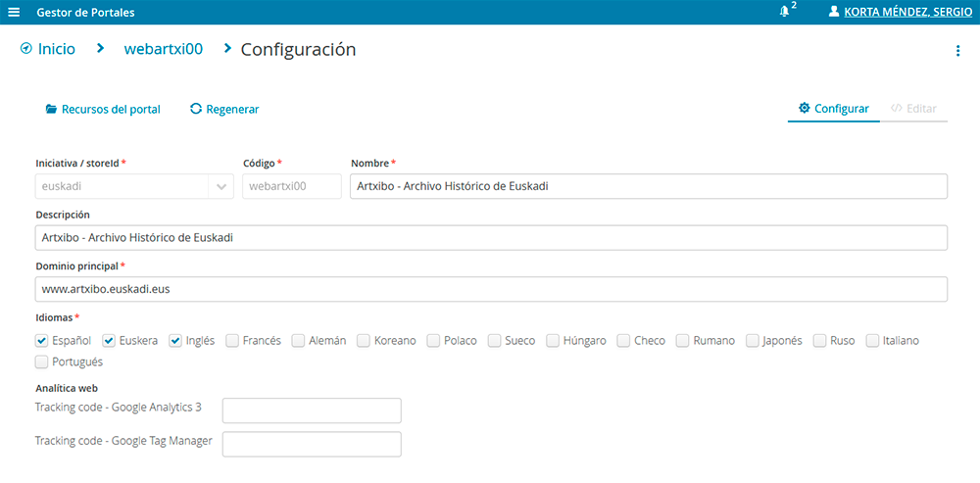Uncheck the Euskera language checkbox
This screenshot has height=483, width=980.
pos(110,341)
